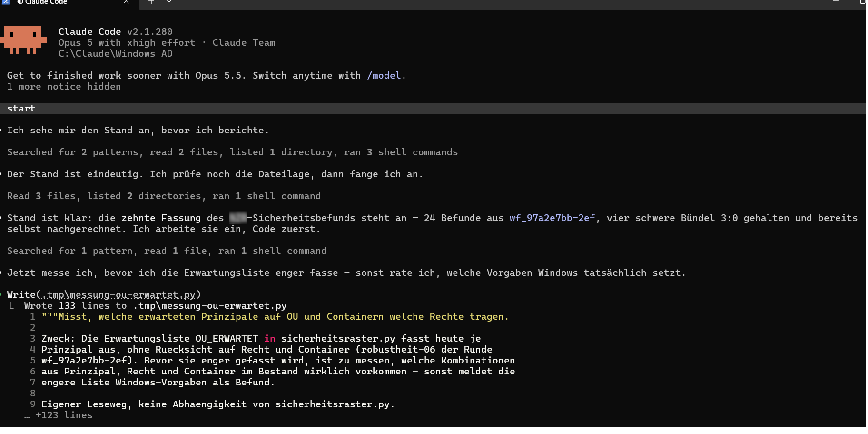
Task: Expand 'Searched for 1 pattern, read 1 file' summary
Action: pyautogui.click(x=167, y=251)
